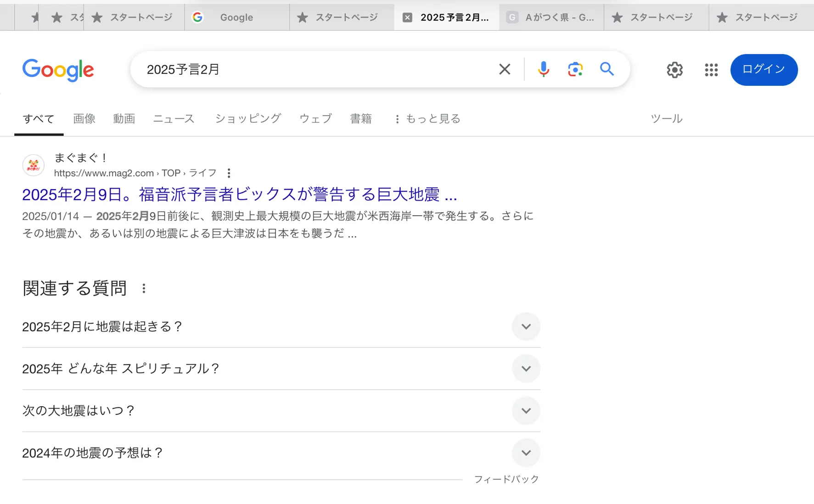Image resolution: width=814 pixels, height=504 pixels.
Task: Click the Google logo
Action: (58, 70)
